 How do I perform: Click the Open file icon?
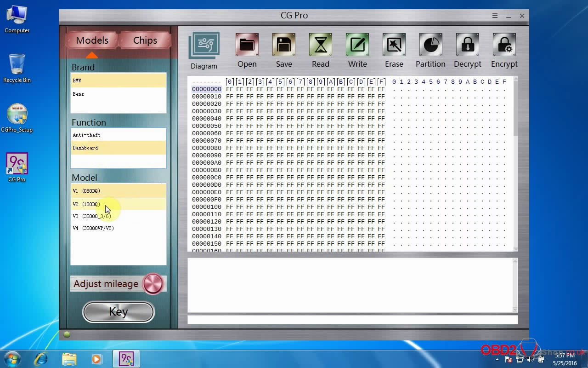click(247, 45)
